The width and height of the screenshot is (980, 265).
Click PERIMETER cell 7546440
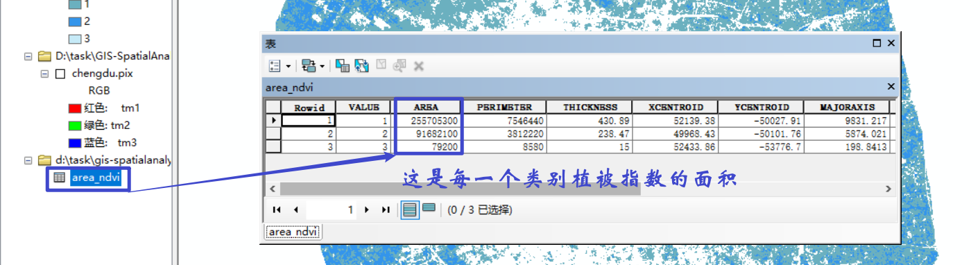point(504,121)
